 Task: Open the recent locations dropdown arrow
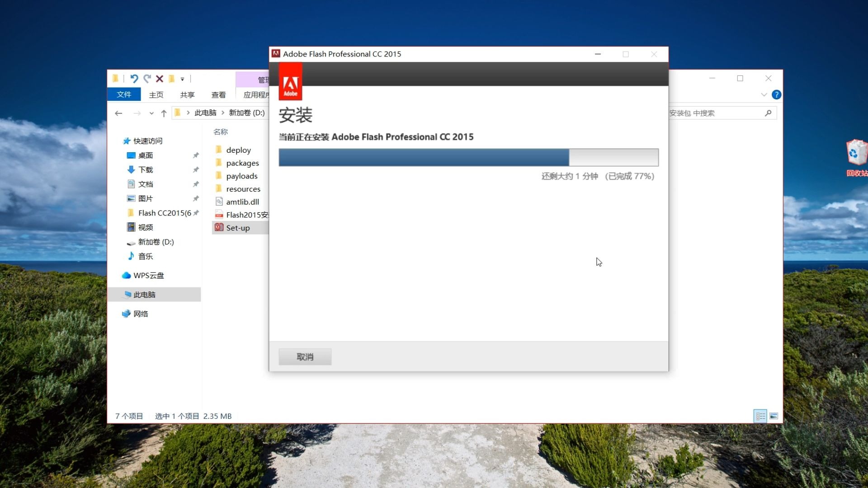tap(151, 113)
